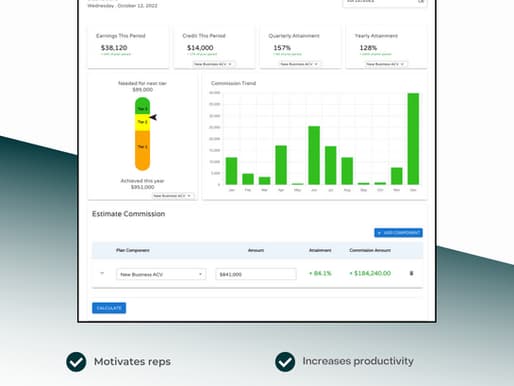Click the date picker field at top

pos(385,2)
